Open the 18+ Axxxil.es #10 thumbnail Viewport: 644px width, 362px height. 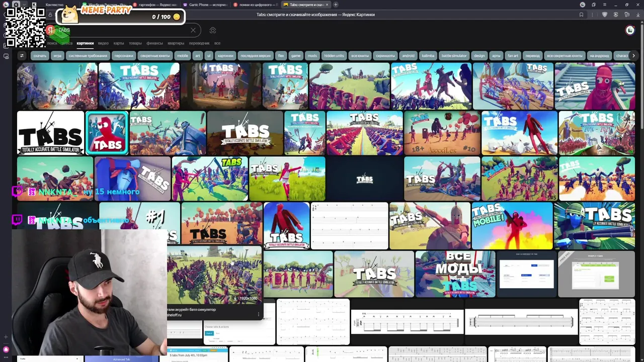[442, 133]
